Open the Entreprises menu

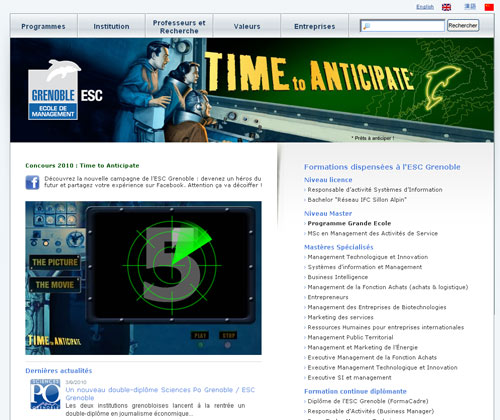315,26
